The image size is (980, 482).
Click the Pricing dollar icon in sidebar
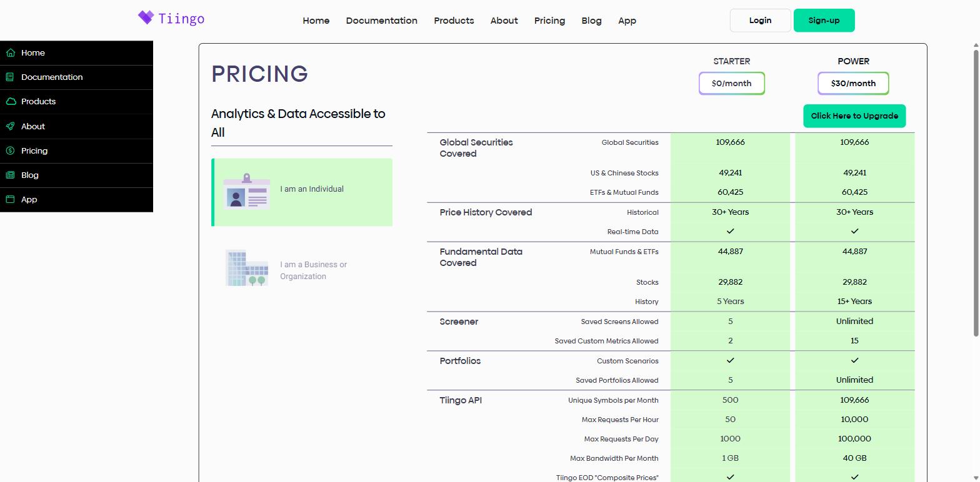[11, 150]
